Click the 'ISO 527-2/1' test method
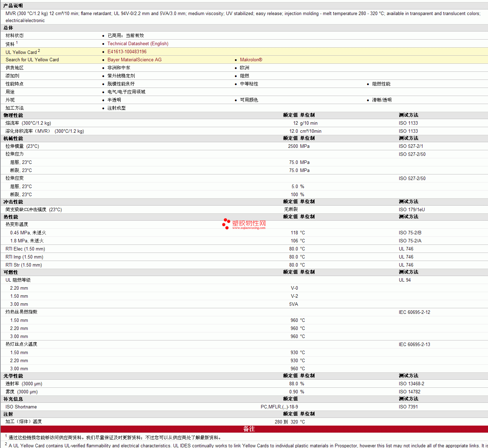 click(411, 146)
